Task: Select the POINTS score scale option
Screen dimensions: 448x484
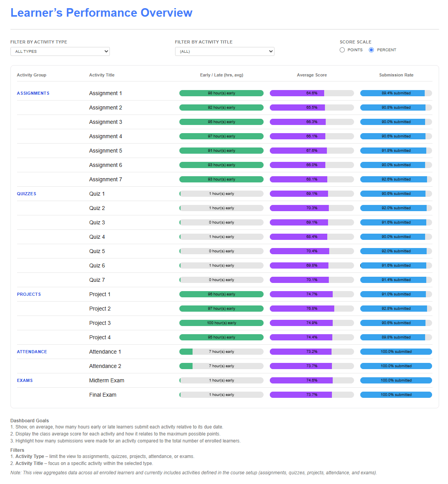Action: (342, 50)
